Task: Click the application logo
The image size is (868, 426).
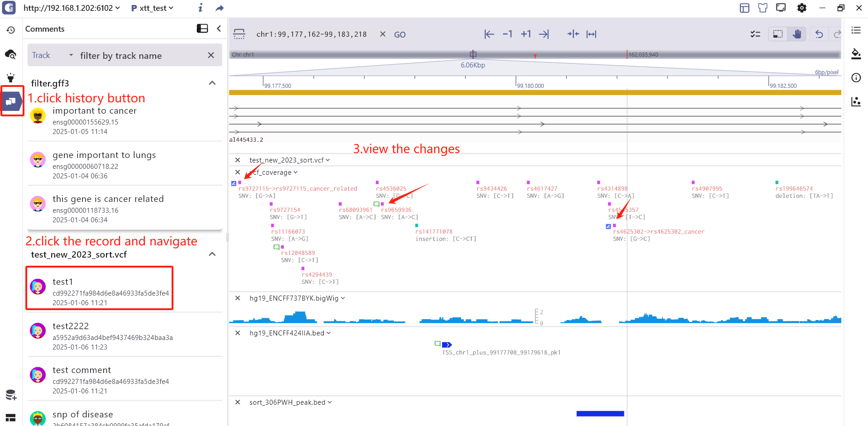Action: pyautogui.click(x=9, y=8)
